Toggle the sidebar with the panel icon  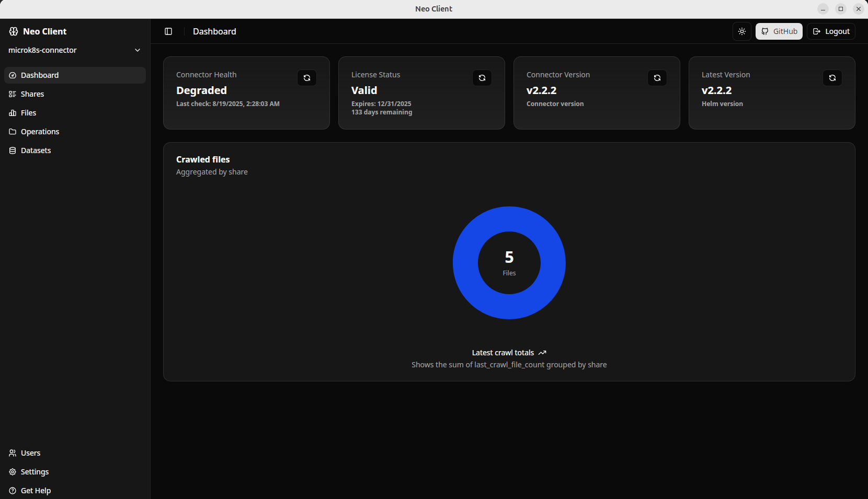pyautogui.click(x=168, y=31)
